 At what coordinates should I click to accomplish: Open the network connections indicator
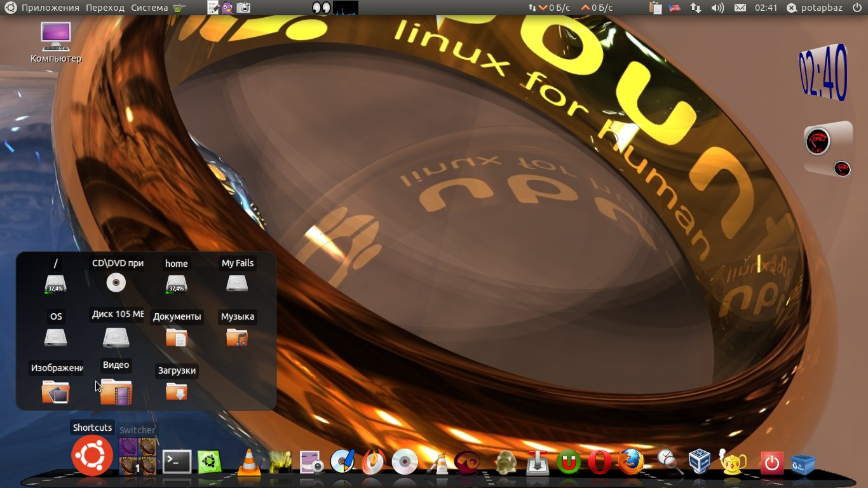[x=696, y=8]
